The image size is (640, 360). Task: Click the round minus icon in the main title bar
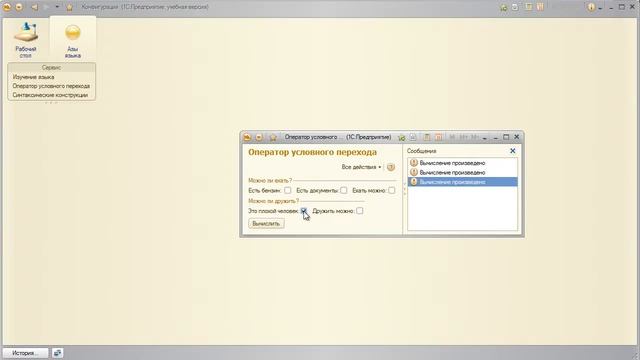click(19, 7)
